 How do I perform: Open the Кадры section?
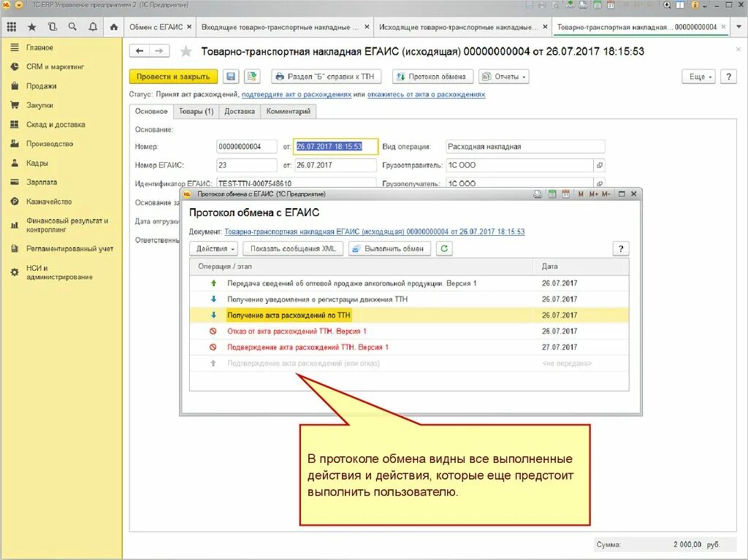pos(37,163)
